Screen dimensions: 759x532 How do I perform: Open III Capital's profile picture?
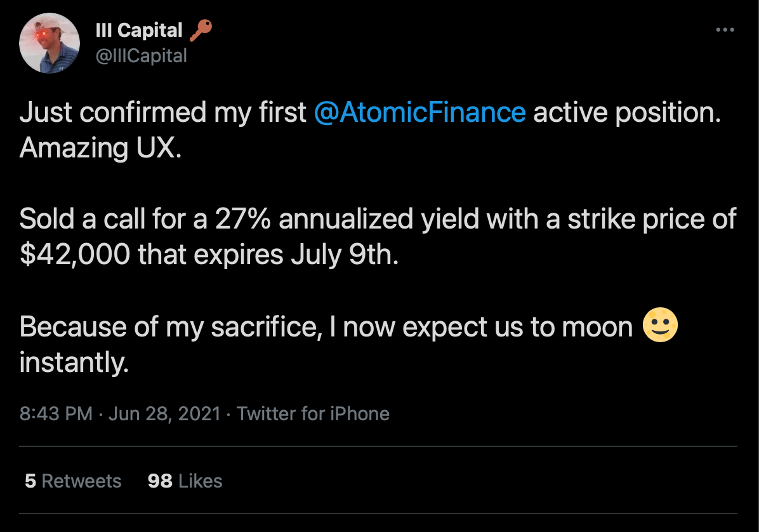(49, 43)
